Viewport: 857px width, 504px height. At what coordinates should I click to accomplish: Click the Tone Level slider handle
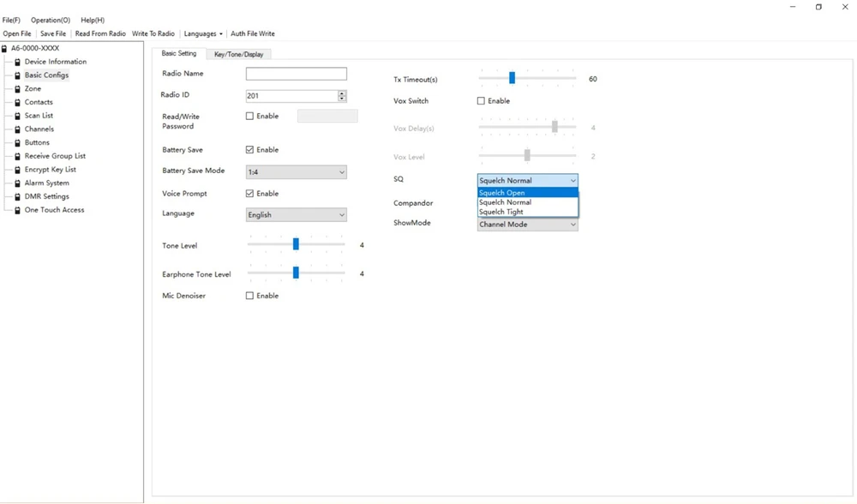[x=296, y=243]
